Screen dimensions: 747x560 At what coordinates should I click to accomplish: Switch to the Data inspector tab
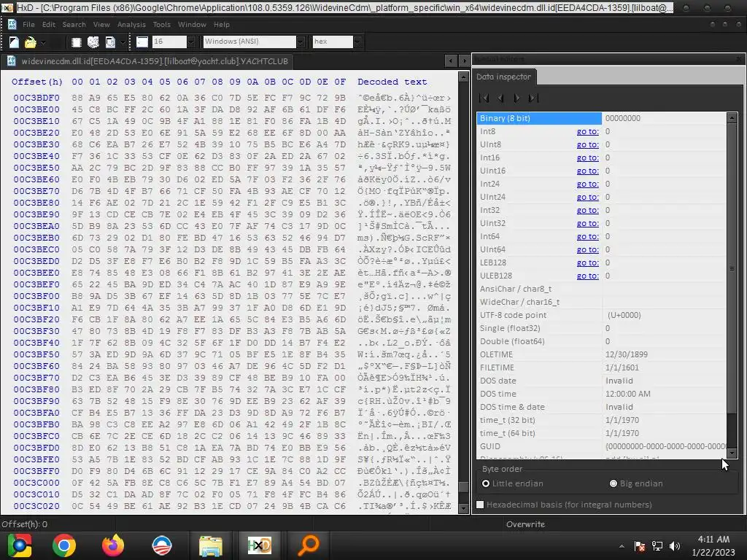pos(503,77)
